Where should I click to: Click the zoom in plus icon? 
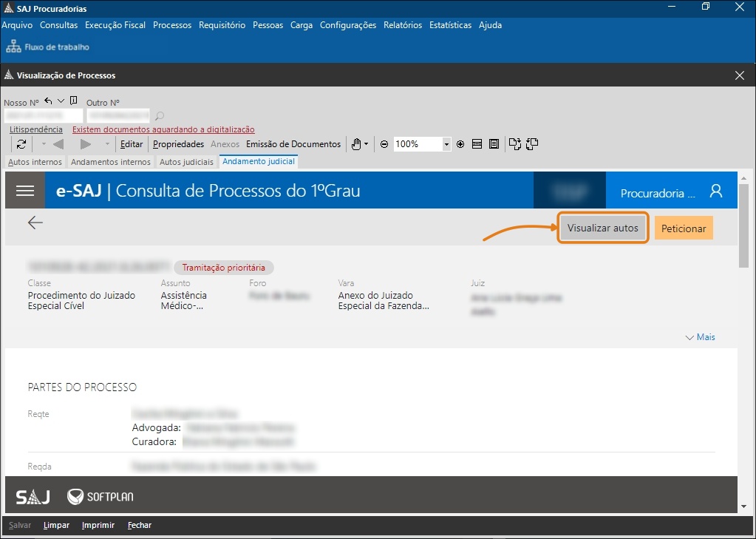pyautogui.click(x=460, y=144)
